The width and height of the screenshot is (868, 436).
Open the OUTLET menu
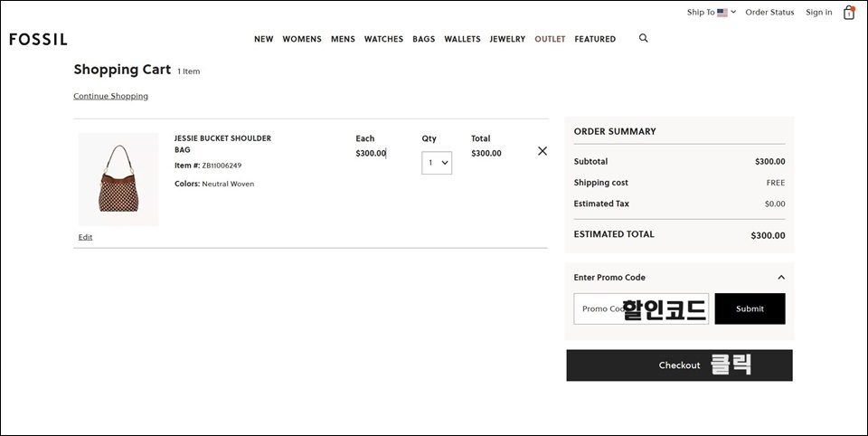(x=550, y=39)
